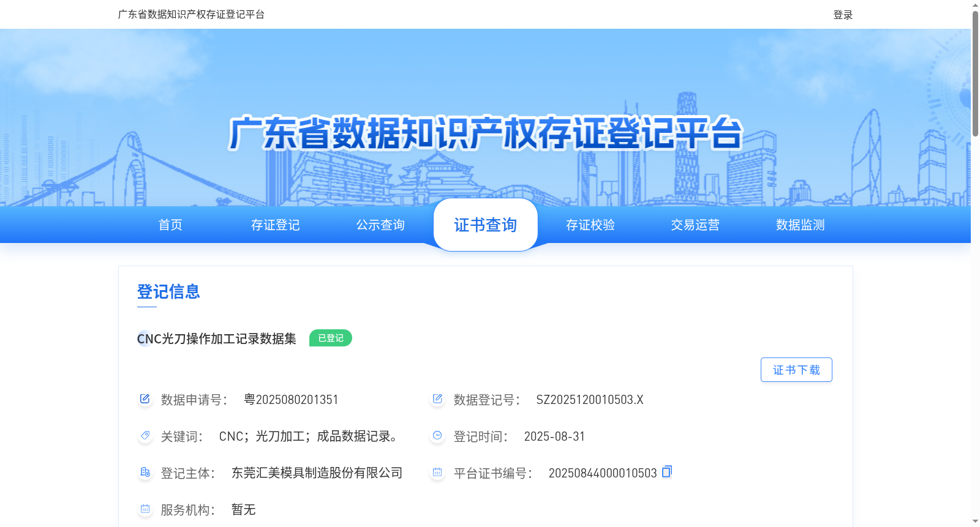Switch to 存证校验 tab
This screenshot has height=527, width=980.
tap(590, 225)
